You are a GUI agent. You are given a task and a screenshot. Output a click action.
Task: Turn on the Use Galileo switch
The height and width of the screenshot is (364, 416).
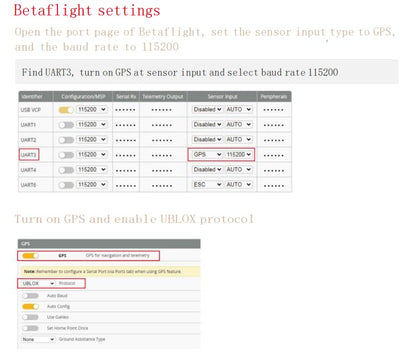point(30,317)
